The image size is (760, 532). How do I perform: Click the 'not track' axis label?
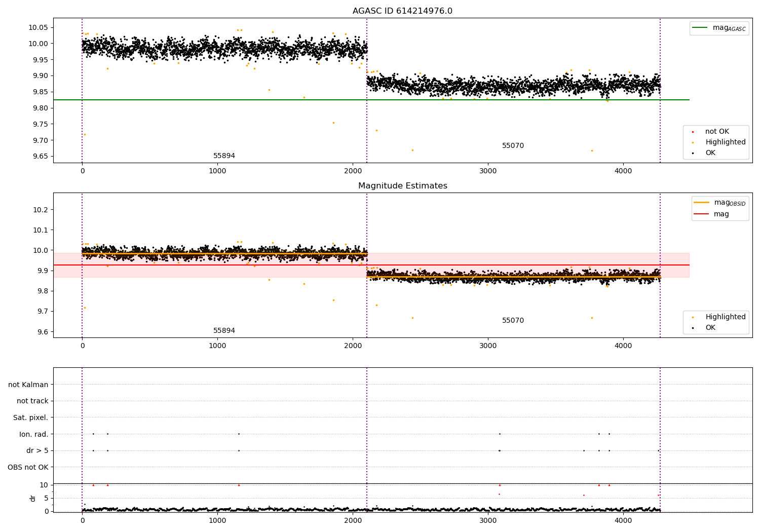tap(32, 401)
